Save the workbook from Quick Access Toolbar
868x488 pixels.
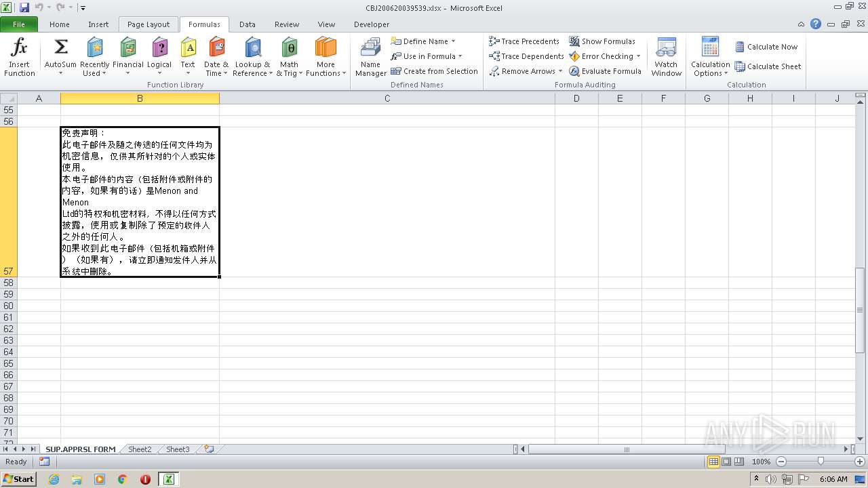tap(24, 7)
